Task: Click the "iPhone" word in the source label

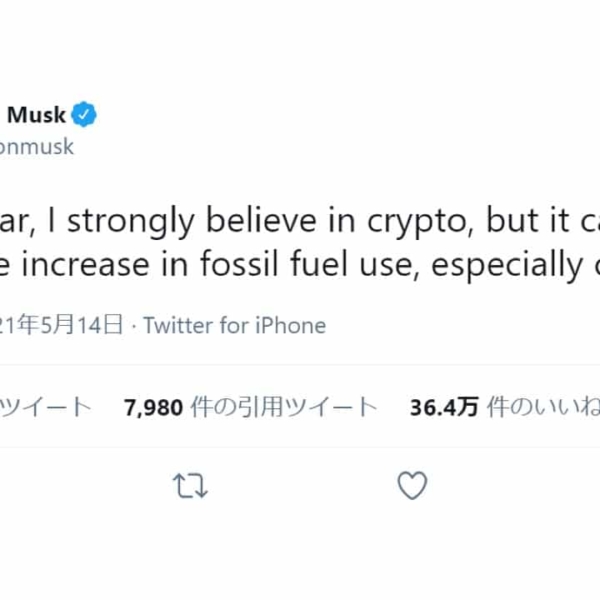Action: [290, 326]
